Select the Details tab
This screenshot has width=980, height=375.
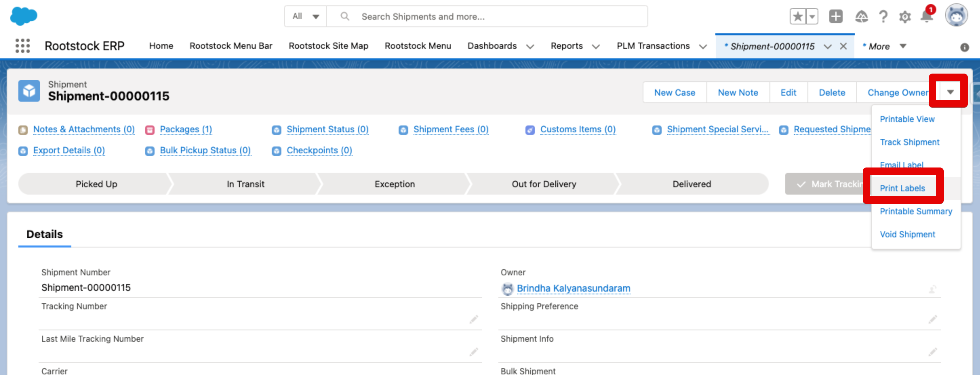(44, 234)
